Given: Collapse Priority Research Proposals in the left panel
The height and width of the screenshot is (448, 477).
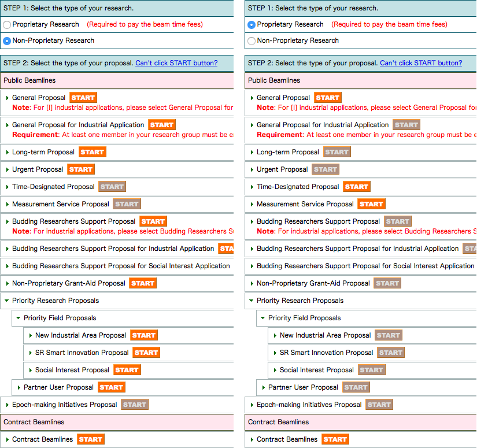Looking at the screenshot, I should pos(7,301).
